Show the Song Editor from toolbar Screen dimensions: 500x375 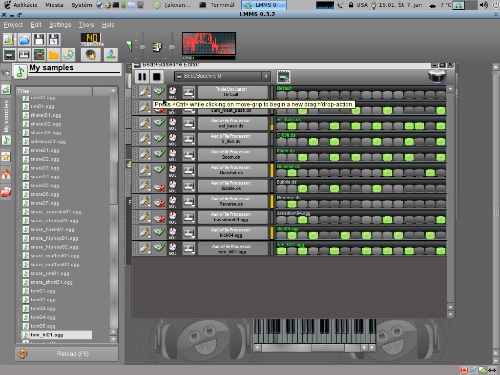[39, 54]
